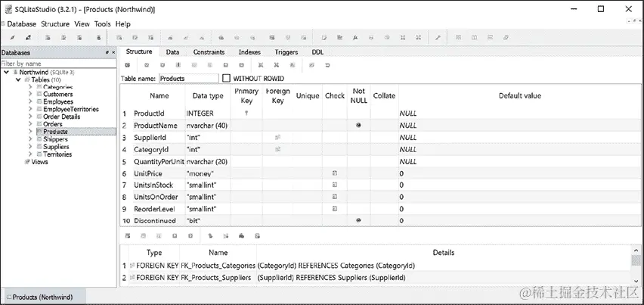Select the ProductName column row
The image size is (644, 305).
pyautogui.click(x=381, y=126)
